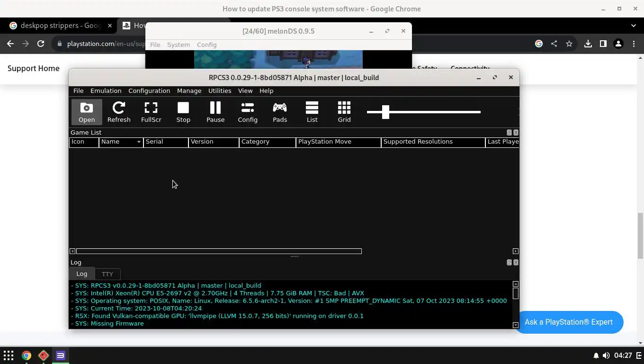Reload the Chrome page

click(41, 44)
